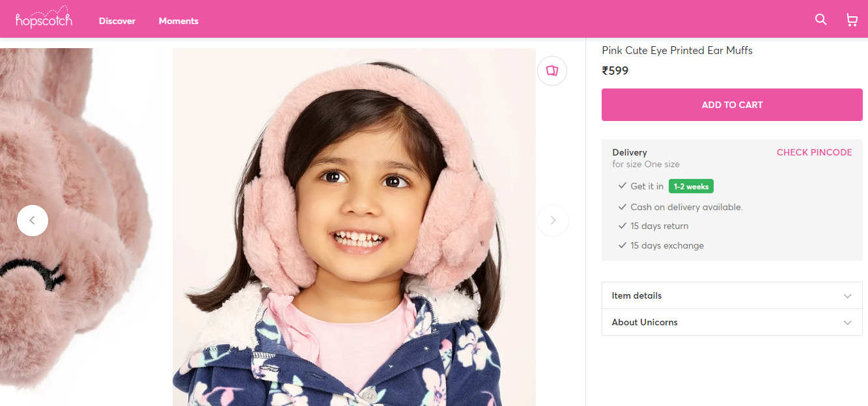The width and height of the screenshot is (868, 406).
Task: Go to previous product image arrow
Action: [x=33, y=221]
